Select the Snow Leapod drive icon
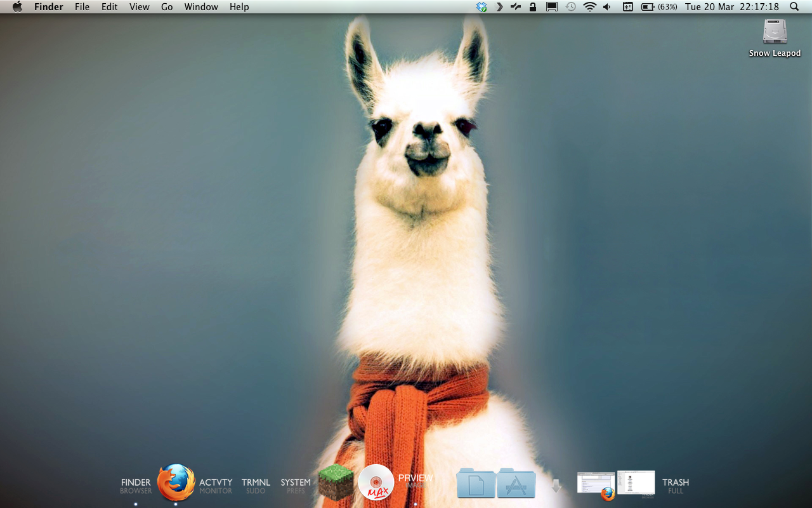812x508 pixels. tap(775, 38)
